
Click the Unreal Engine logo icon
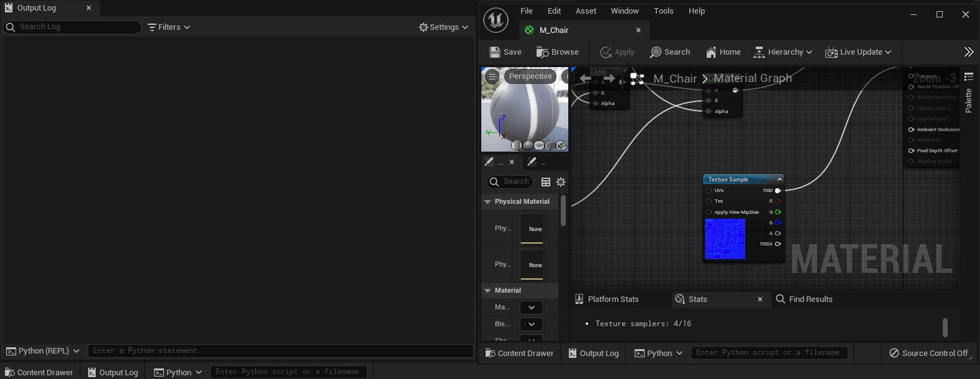[x=496, y=21]
